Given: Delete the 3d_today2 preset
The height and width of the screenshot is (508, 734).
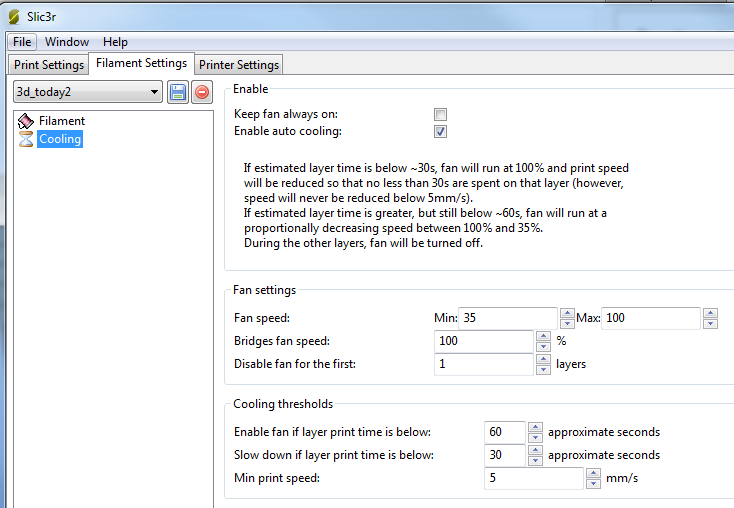Looking at the screenshot, I should click(x=202, y=92).
